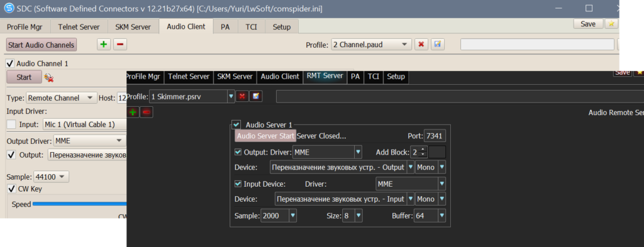Toggle Output checkbox in light window
This screenshot has width=644, height=247.
[11, 155]
